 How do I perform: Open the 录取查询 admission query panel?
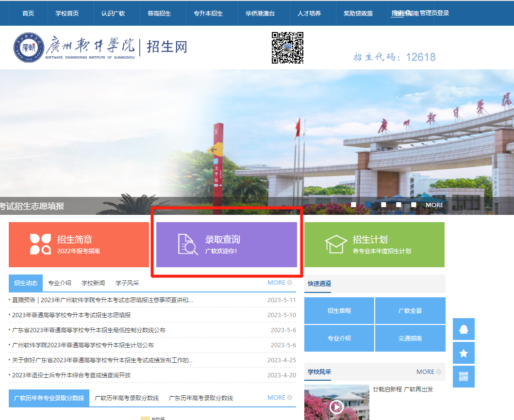226,244
